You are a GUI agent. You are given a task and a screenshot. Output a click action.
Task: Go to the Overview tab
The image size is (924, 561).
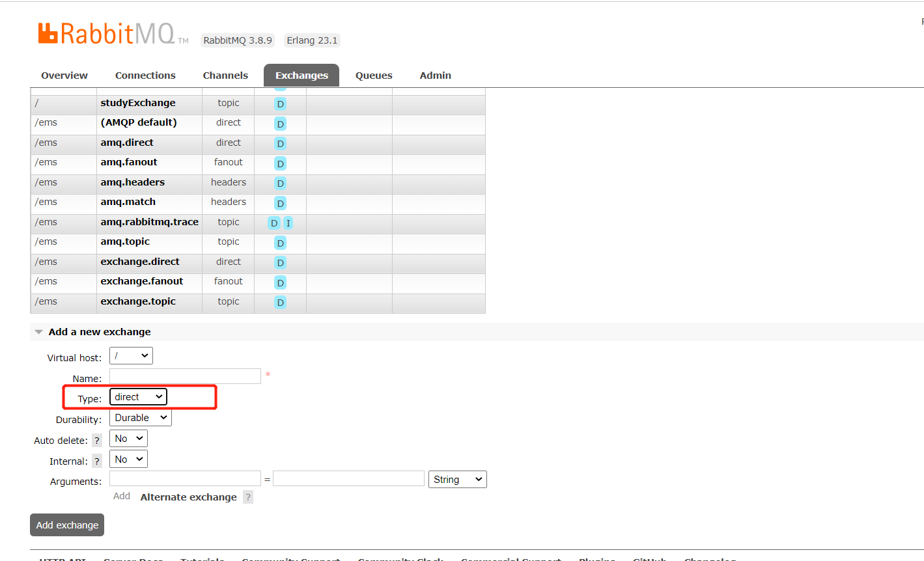pyautogui.click(x=64, y=75)
